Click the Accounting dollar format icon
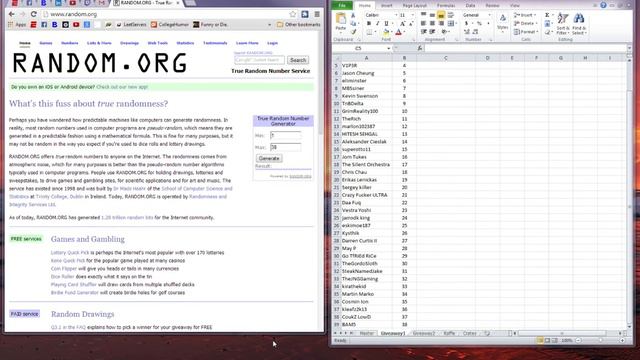This screenshot has height=360, width=640. (x=466, y=23)
